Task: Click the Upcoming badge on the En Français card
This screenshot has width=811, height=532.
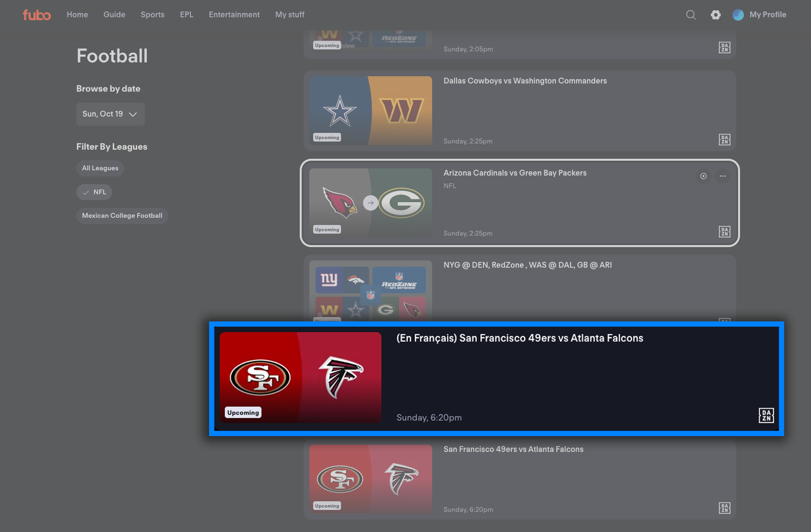Action: pos(243,413)
